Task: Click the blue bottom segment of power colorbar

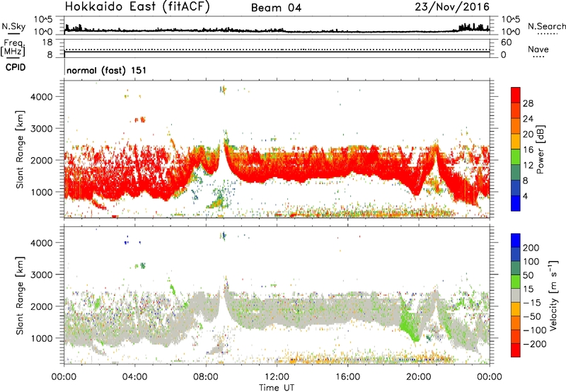Action: tap(516, 203)
